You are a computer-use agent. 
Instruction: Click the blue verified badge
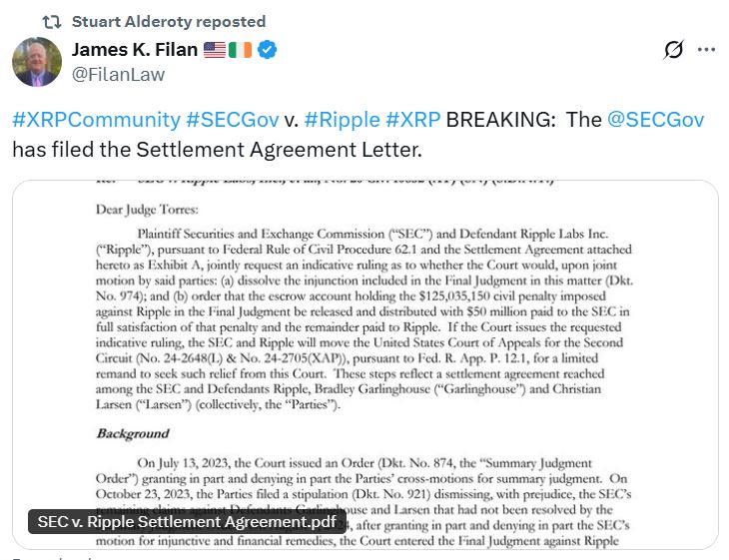coord(269,50)
